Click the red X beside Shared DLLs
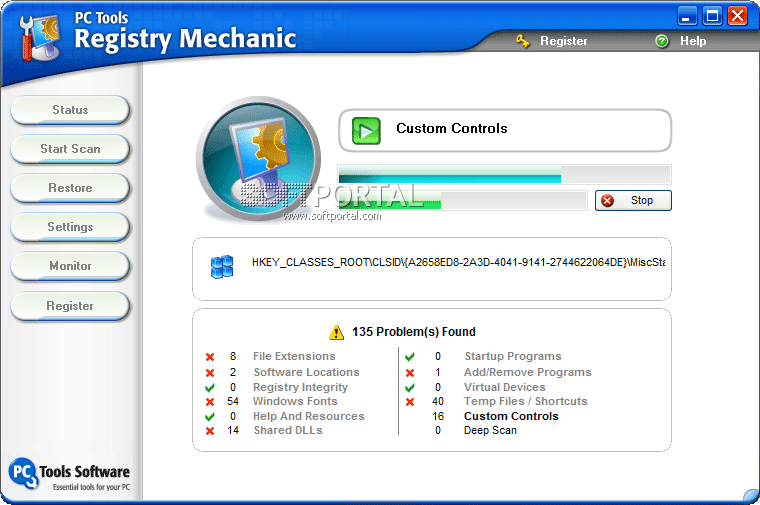Image resolution: width=760 pixels, height=505 pixels. [x=210, y=431]
